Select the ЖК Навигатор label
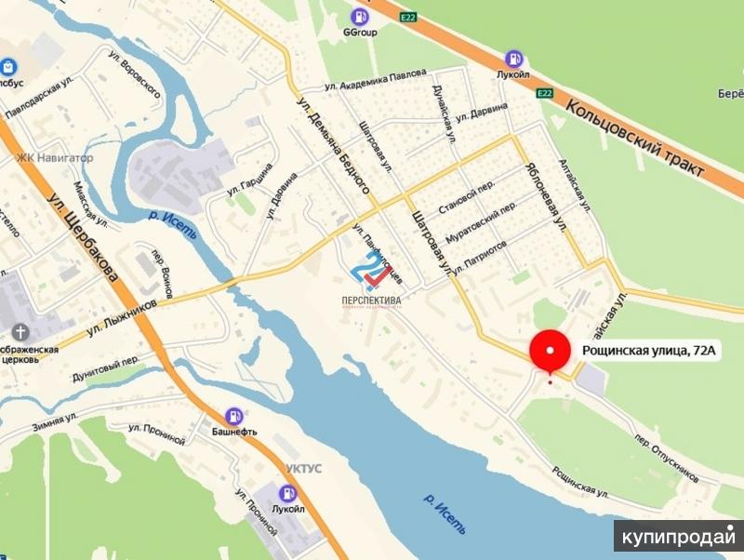Viewport: 744px width, 560px height. [x=55, y=157]
